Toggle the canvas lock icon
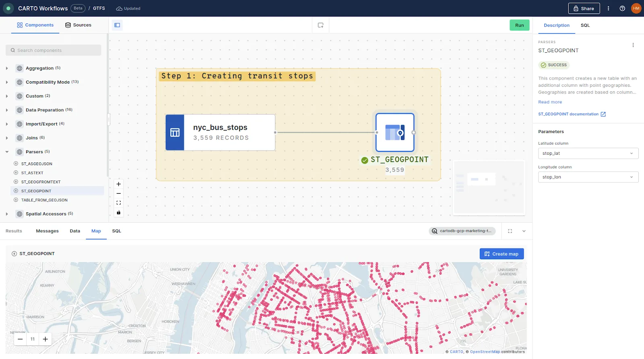This screenshot has height=359, width=644. click(118, 213)
